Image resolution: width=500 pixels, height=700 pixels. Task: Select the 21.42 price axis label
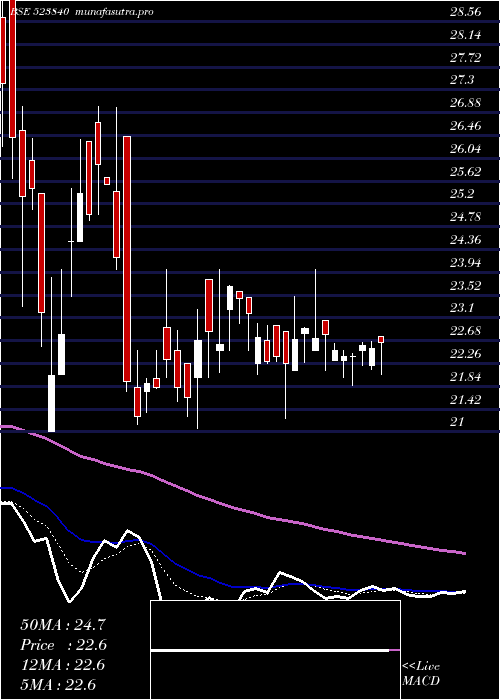[466, 400]
